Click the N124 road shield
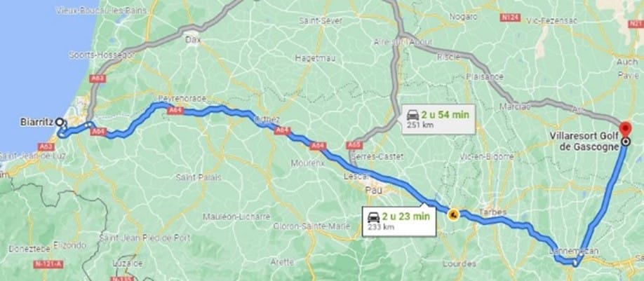The height and width of the screenshot is (281, 644). pyautogui.click(x=511, y=18)
